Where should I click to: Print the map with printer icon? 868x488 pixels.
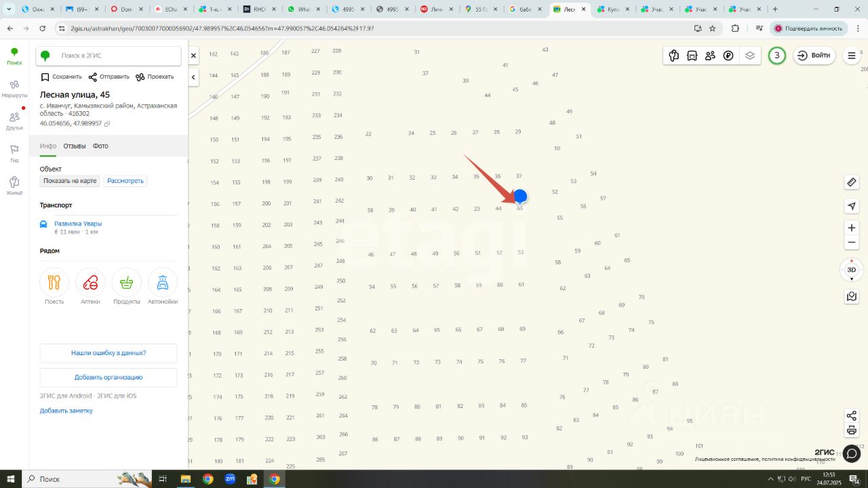pyautogui.click(x=852, y=430)
